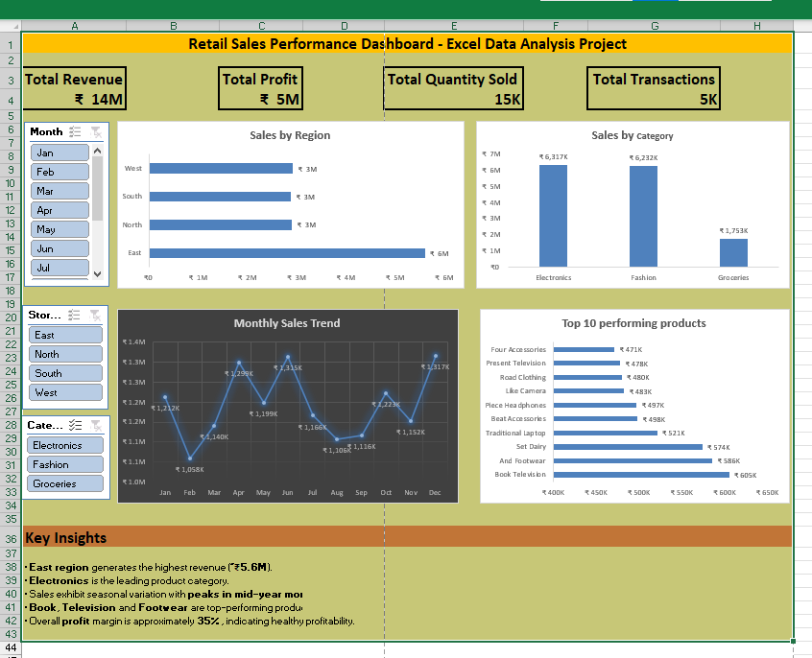Toggle the West store filter
Screen dimensions: 812x658
tap(64, 392)
